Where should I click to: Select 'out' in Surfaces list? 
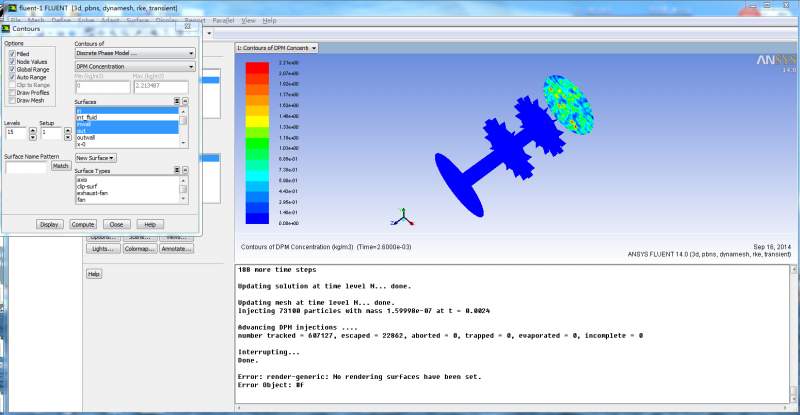[127, 131]
